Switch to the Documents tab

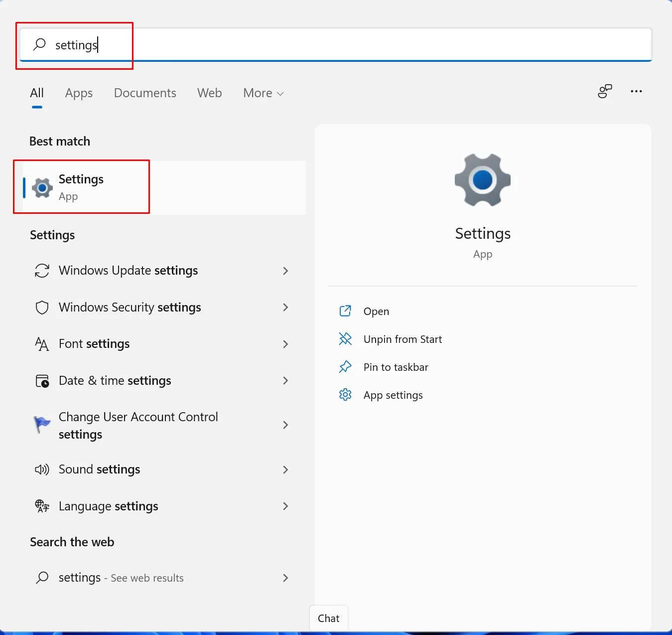click(145, 93)
